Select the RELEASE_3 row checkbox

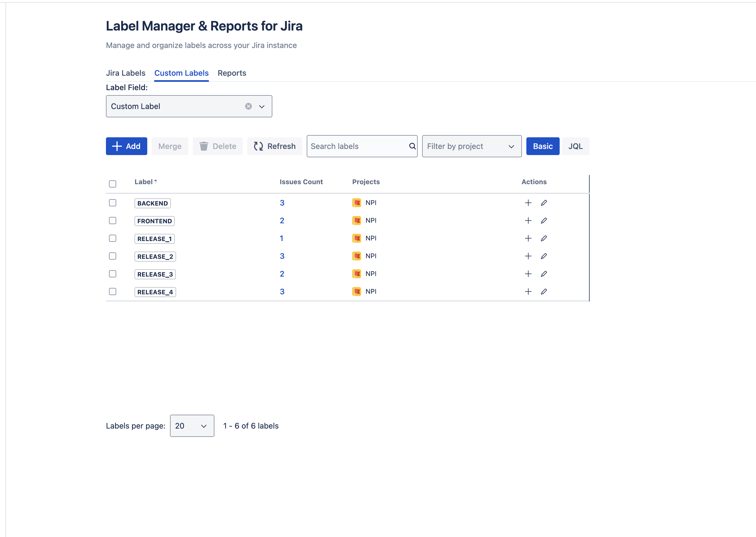tap(113, 274)
